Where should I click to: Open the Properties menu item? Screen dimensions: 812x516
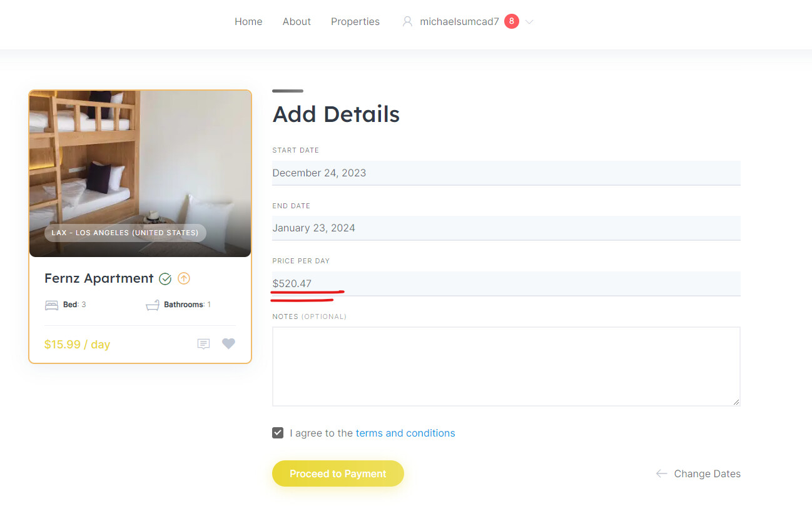355,22
